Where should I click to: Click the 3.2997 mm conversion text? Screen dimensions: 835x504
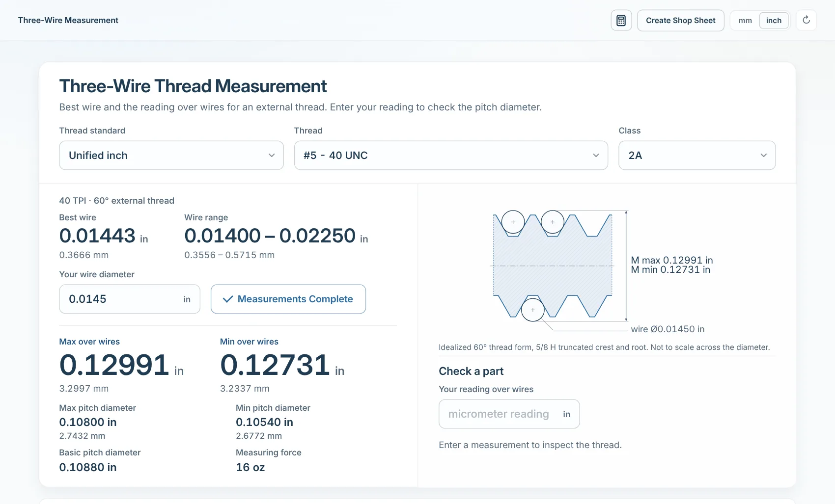tap(84, 388)
